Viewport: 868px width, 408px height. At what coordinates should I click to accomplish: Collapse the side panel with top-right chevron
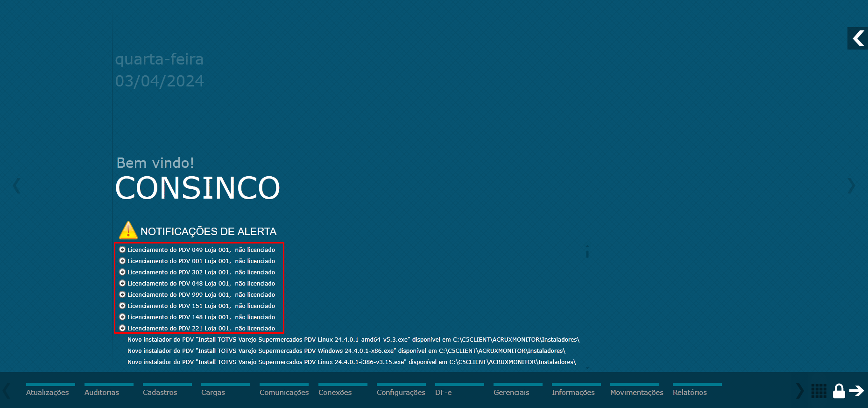point(858,38)
